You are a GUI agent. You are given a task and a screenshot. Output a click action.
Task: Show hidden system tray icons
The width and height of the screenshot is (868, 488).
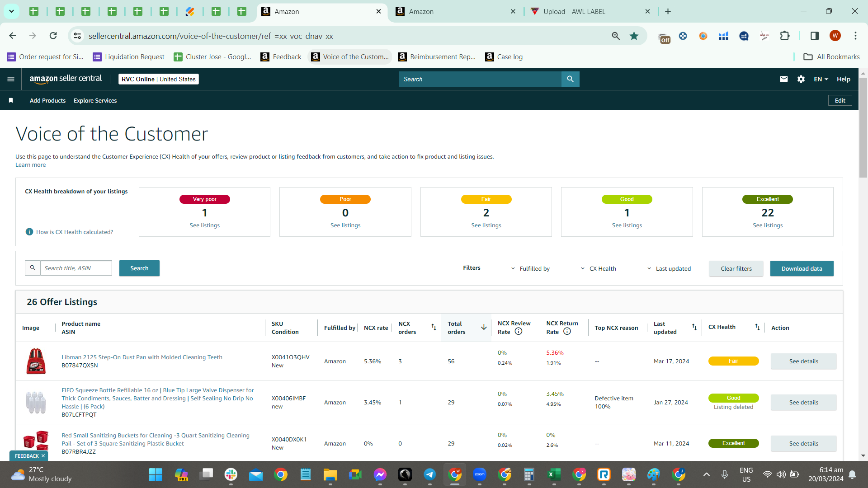click(707, 474)
